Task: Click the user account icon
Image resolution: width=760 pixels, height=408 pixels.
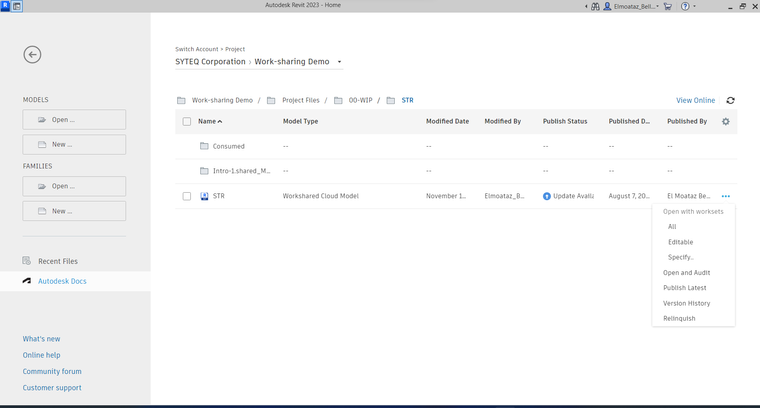Action: [x=607, y=6]
